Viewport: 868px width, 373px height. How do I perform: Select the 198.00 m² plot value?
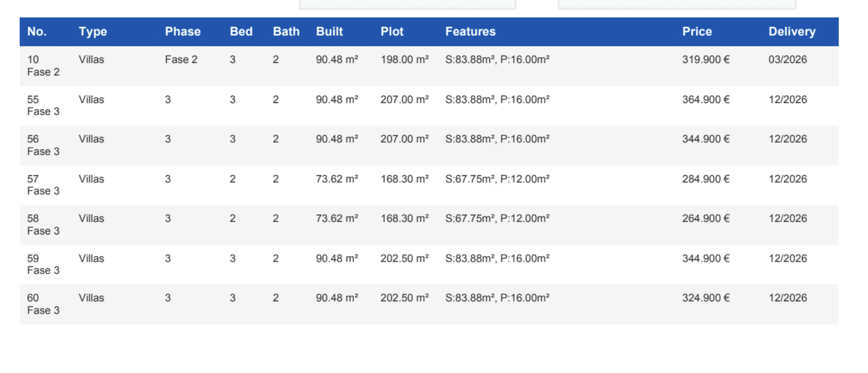tap(404, 60)
